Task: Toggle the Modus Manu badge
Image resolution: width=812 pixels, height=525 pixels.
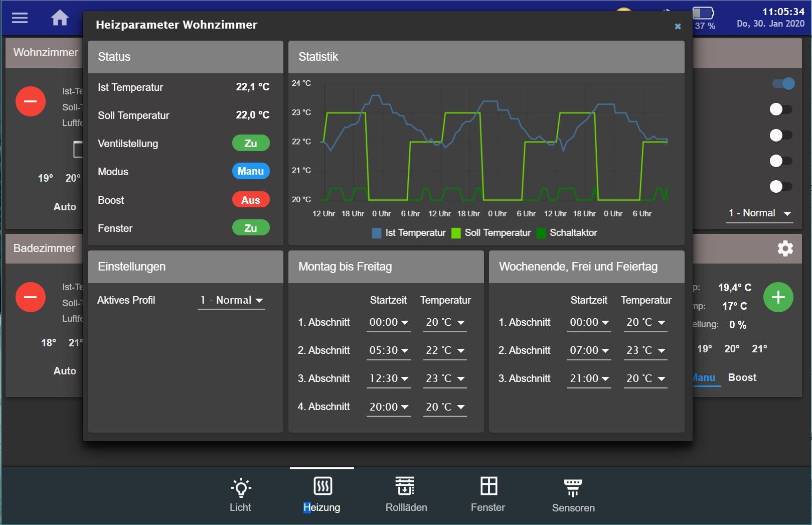Action: pyautogui.click(x=251, y=172)
